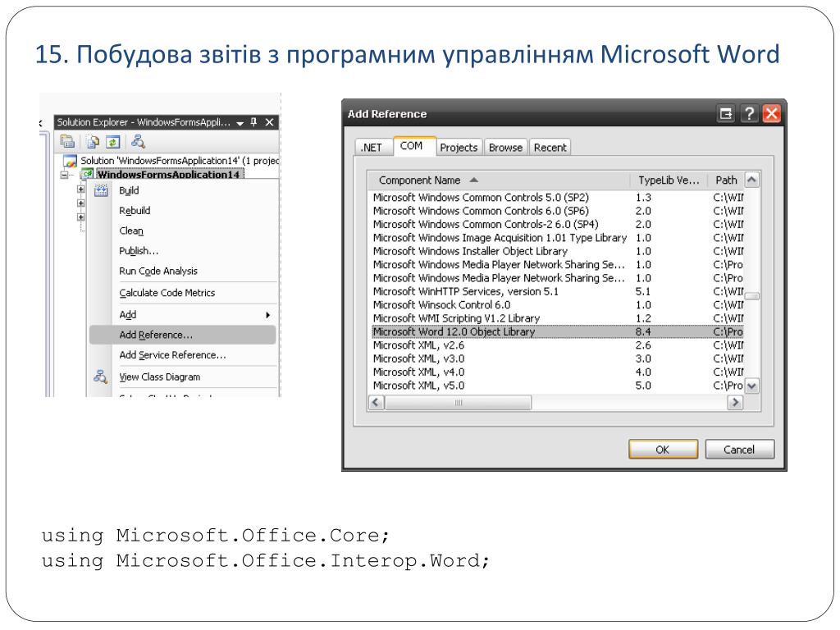
Task: Toggle auto-hide pin on Solution Explorer
Action: [x=254, y=122]
